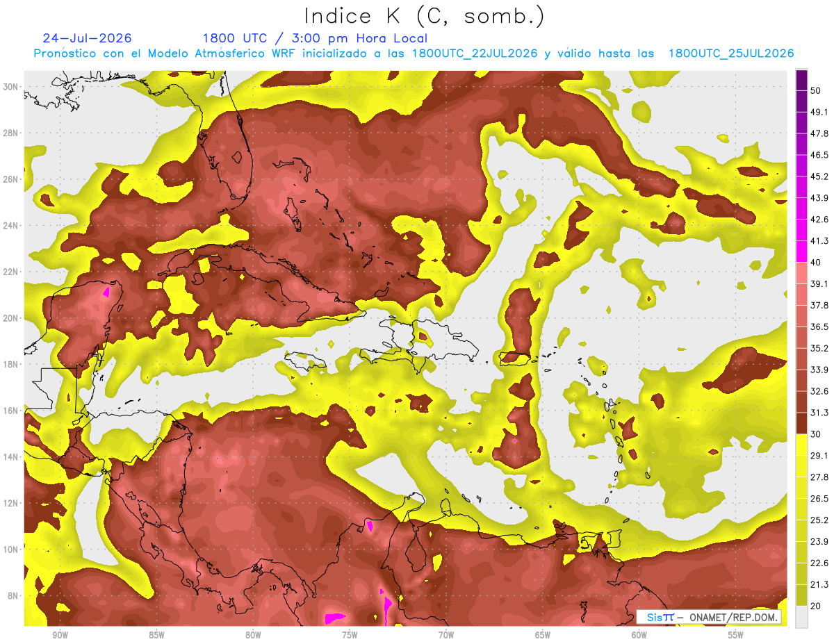Click the '80W' longitude axis label
Viewport: 834px width, 644px height.
coord(253,636)
